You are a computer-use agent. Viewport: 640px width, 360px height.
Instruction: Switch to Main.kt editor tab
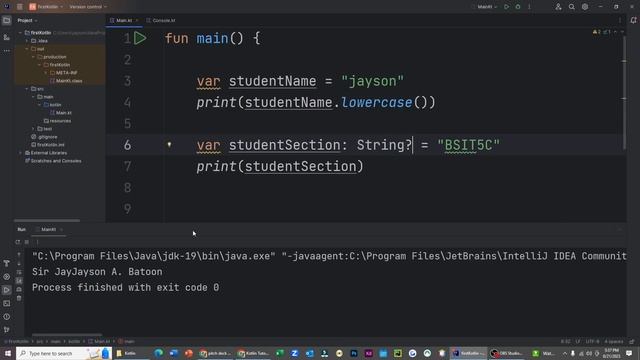(124, 20)
